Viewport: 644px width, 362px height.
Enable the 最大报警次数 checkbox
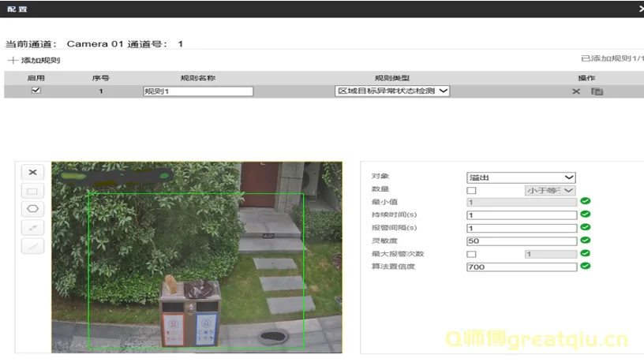(x=472, y=254)
